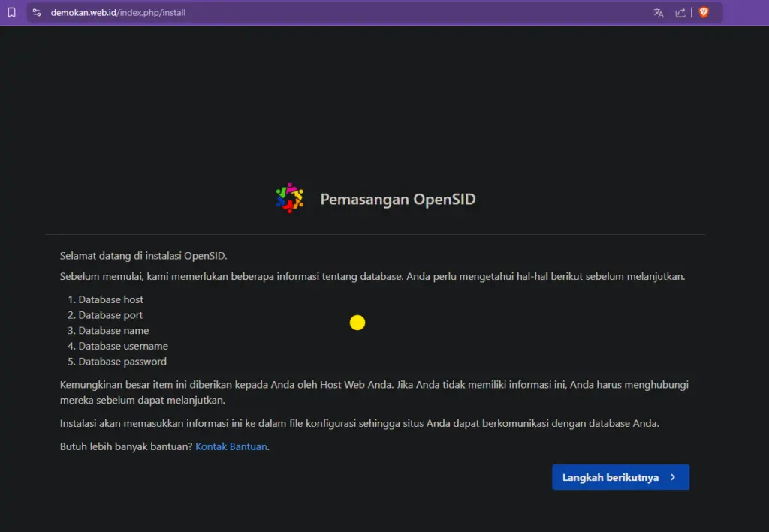Open the Brave Shields icon
Image resolution: width=769 pixels, height=532 pixels.
pos(703,12)
